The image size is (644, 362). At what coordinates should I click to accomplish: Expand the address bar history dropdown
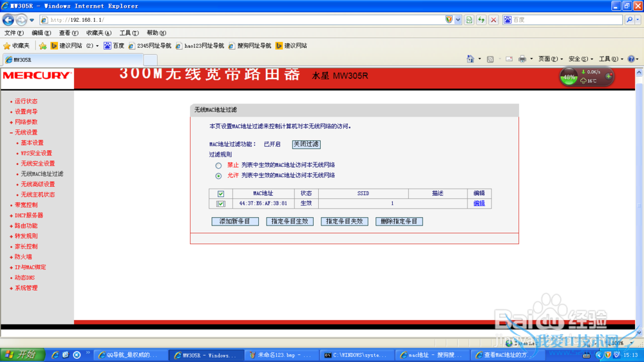coord(458,20)
